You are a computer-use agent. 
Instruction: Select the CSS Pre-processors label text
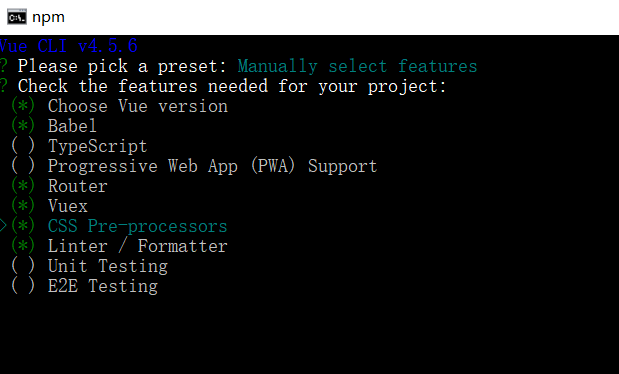click(137, 226)
